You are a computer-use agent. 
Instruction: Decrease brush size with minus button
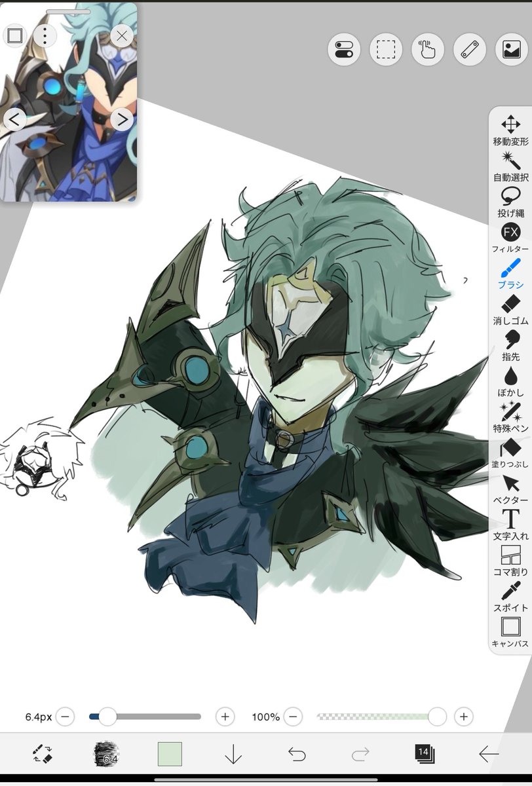(65, 717)
